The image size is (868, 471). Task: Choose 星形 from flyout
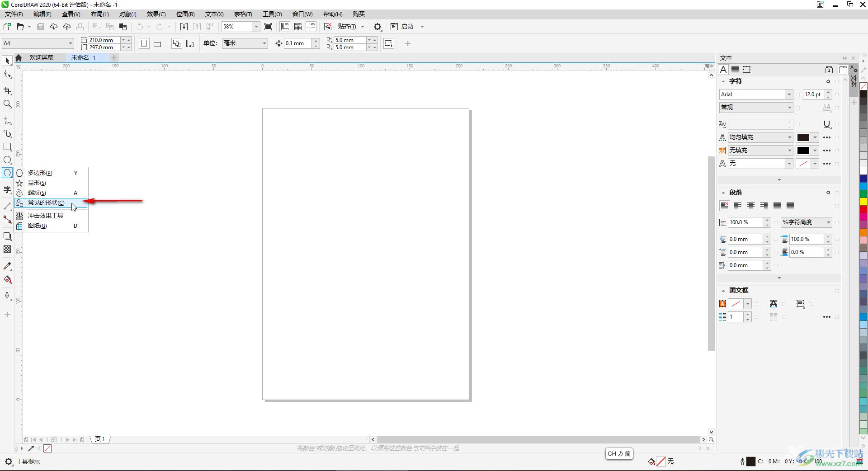click(x=51, y=183)
